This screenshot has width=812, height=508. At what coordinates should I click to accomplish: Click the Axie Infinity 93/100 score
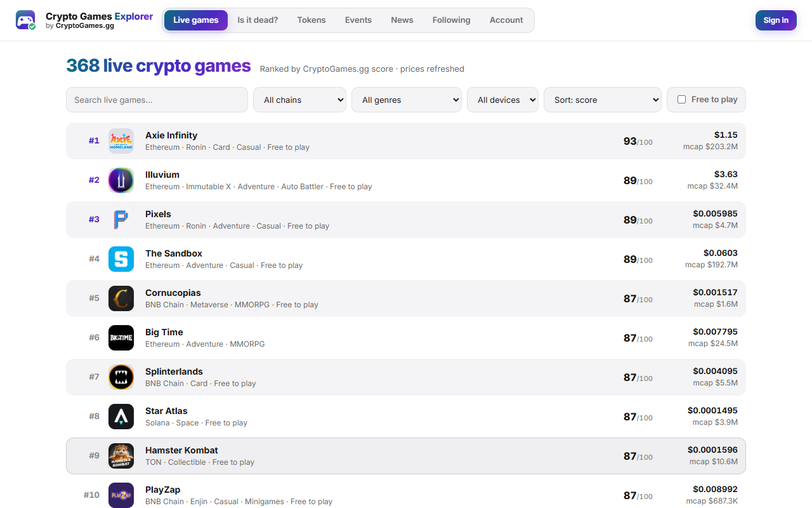pyautogui.click(x=638, y=141)
